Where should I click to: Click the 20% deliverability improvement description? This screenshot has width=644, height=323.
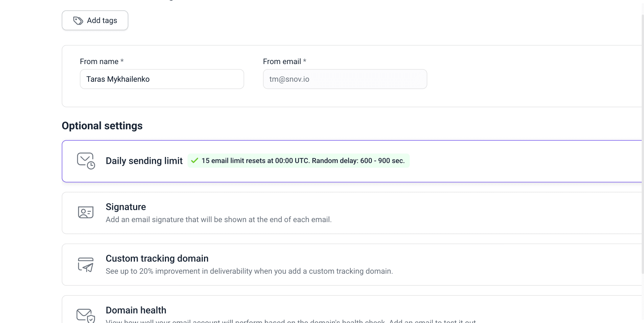click(x=249, y=271)
